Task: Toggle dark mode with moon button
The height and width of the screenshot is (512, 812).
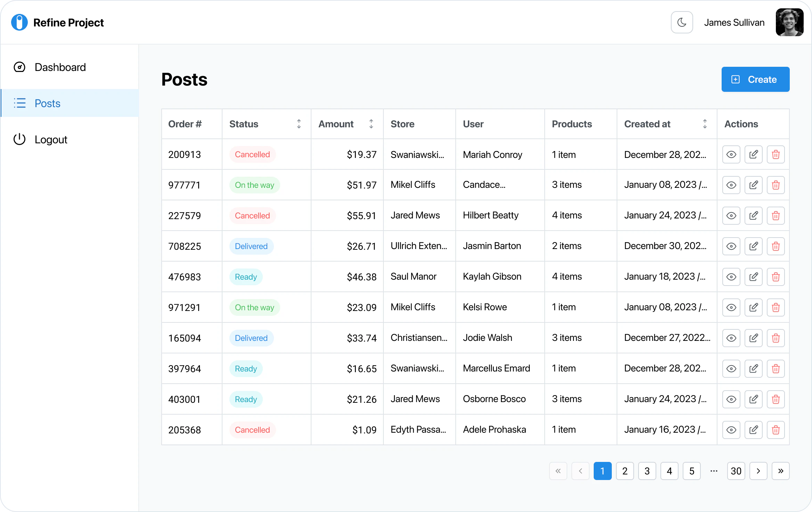Action: coord(682,23)
